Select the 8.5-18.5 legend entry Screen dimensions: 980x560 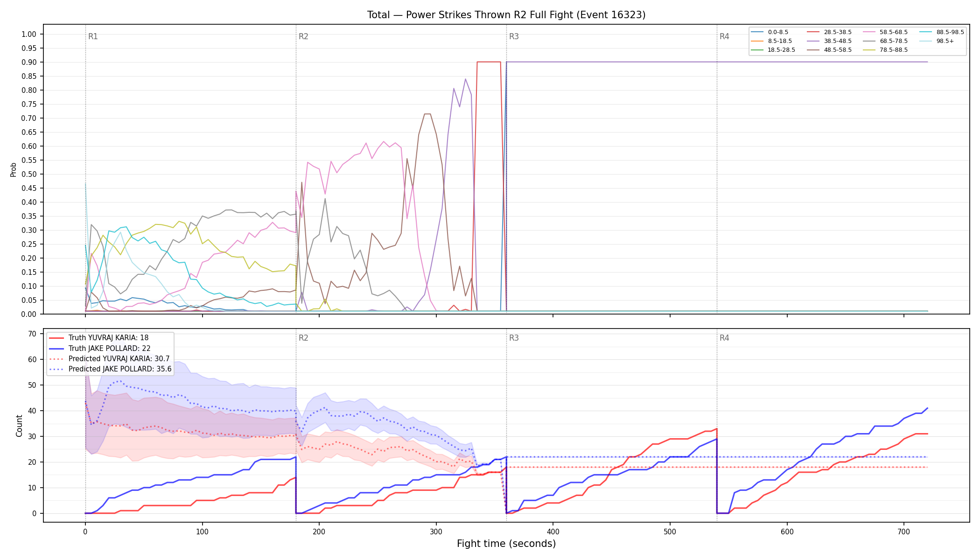point(772,41)
